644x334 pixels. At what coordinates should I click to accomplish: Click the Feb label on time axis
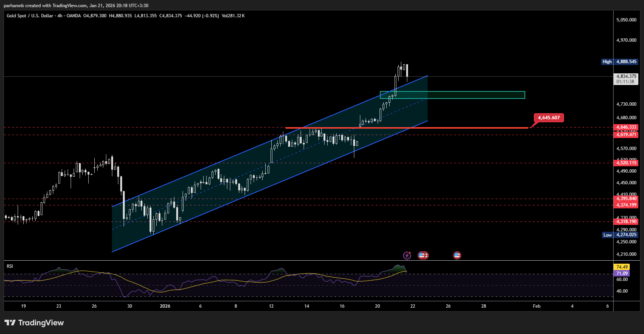[537, 306]
